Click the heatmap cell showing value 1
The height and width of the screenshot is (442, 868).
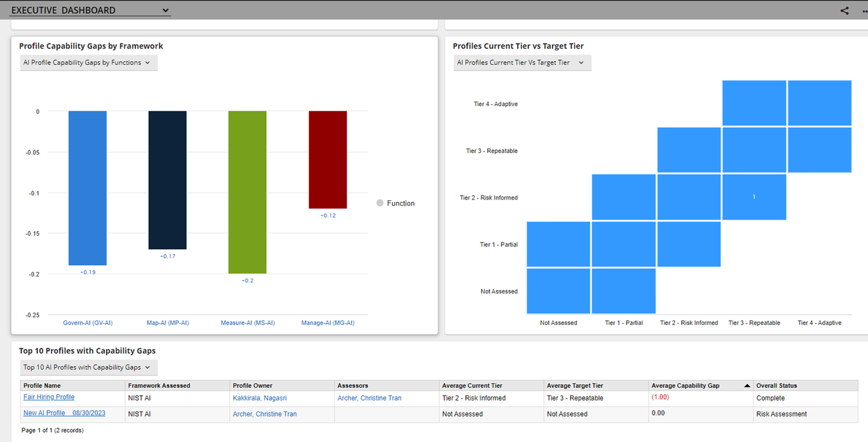(754, 197)
